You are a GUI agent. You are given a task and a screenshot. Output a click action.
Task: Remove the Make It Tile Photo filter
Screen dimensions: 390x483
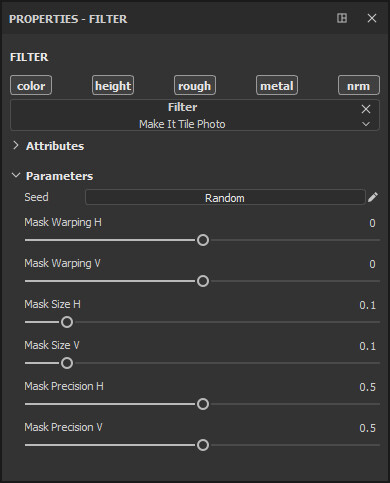coord(366,109)
